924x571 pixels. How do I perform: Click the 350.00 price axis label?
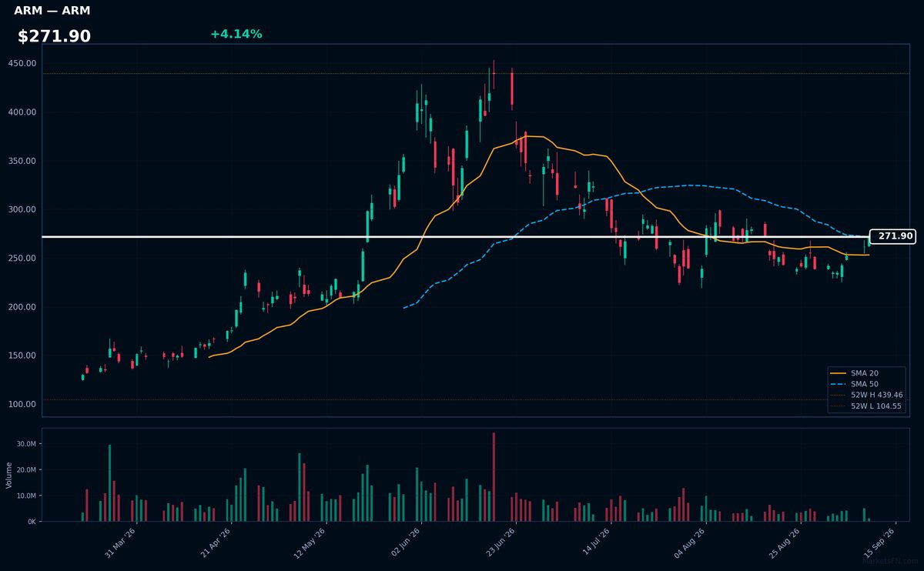pyautogui.click(x=22, y=161)
